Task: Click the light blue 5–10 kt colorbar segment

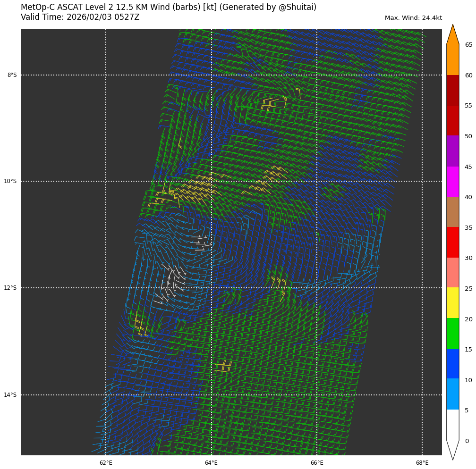Action: click(x=452, y=394)
